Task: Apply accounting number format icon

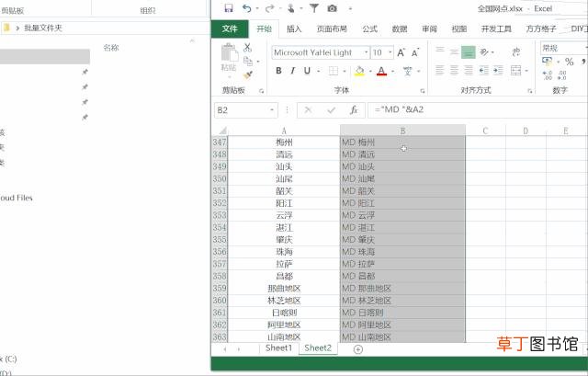Action: 548,62
